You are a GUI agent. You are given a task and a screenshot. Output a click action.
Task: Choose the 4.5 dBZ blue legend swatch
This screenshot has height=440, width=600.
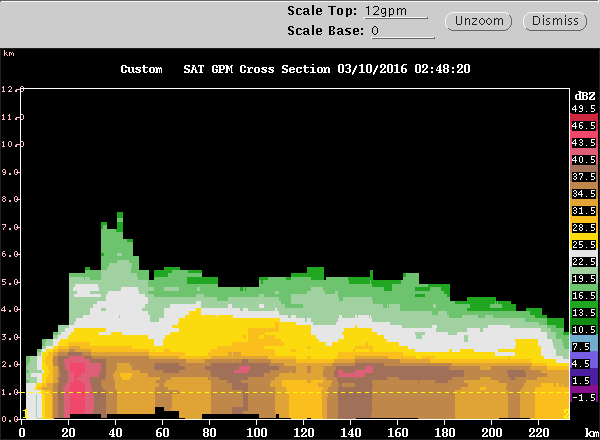click(583, 363)
